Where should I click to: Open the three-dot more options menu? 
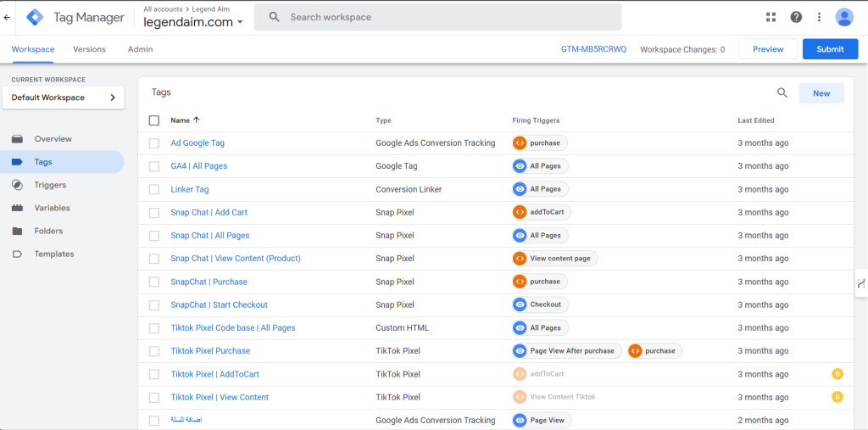[x=819, y=17]
